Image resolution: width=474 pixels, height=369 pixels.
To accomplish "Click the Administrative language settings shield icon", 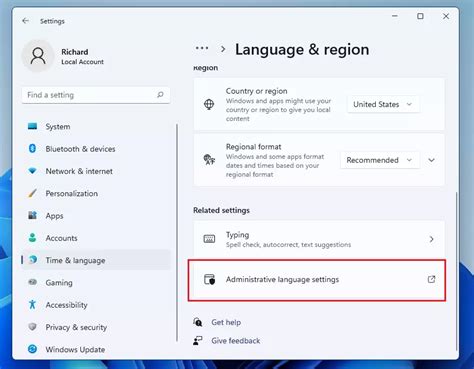I will [x=210, y=279].
